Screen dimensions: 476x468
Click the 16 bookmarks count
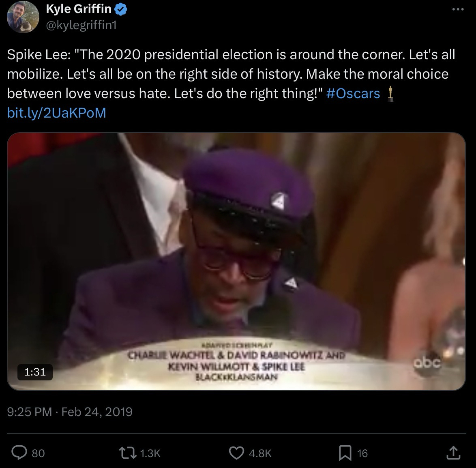(x=362, y=453)
